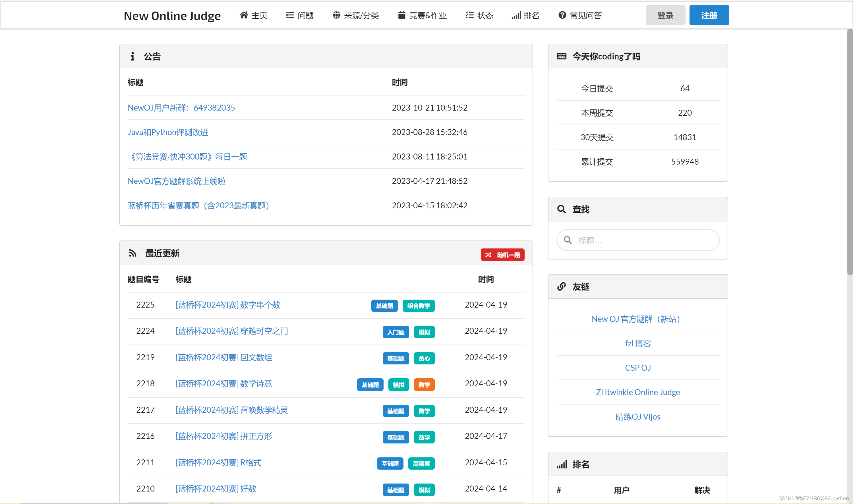Open New Online Judge site title

[x=172, y=16]
